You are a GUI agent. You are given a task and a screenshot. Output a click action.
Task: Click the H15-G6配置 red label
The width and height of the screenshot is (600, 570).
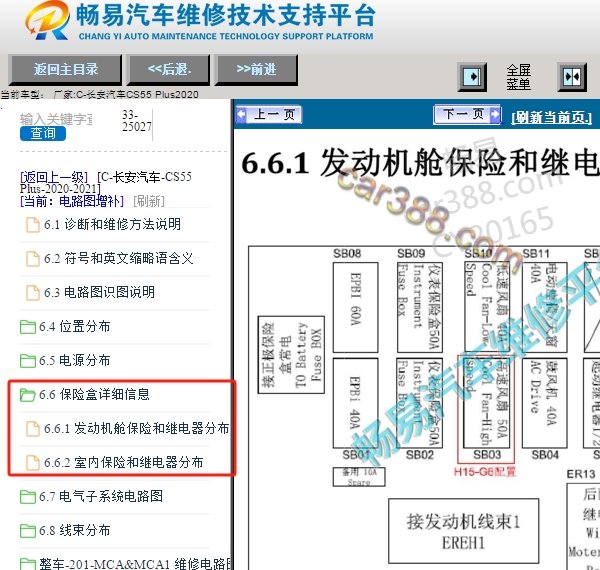click(485, 472)
